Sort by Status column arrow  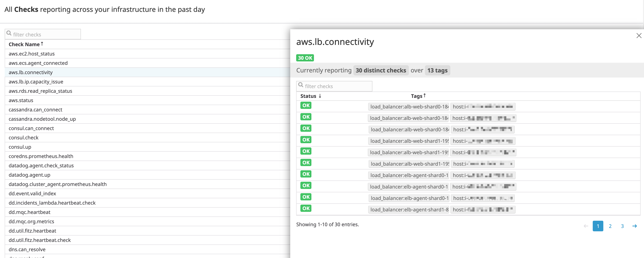coord(320,96)
